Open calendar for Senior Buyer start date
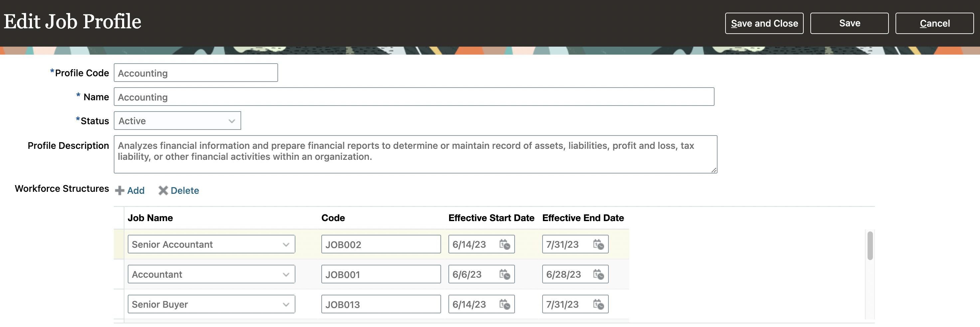Viewport: 980px width, 327px height. click(x=504, y=305)
